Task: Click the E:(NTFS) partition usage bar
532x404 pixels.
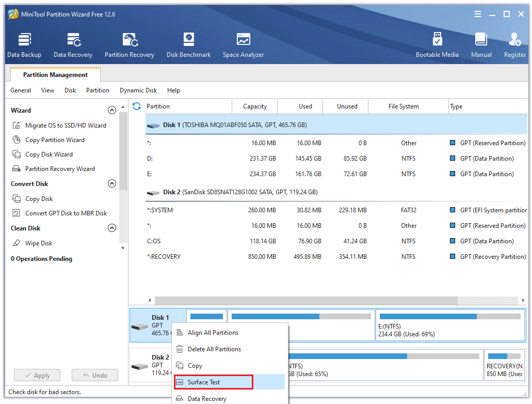Action: coord(450,317)
